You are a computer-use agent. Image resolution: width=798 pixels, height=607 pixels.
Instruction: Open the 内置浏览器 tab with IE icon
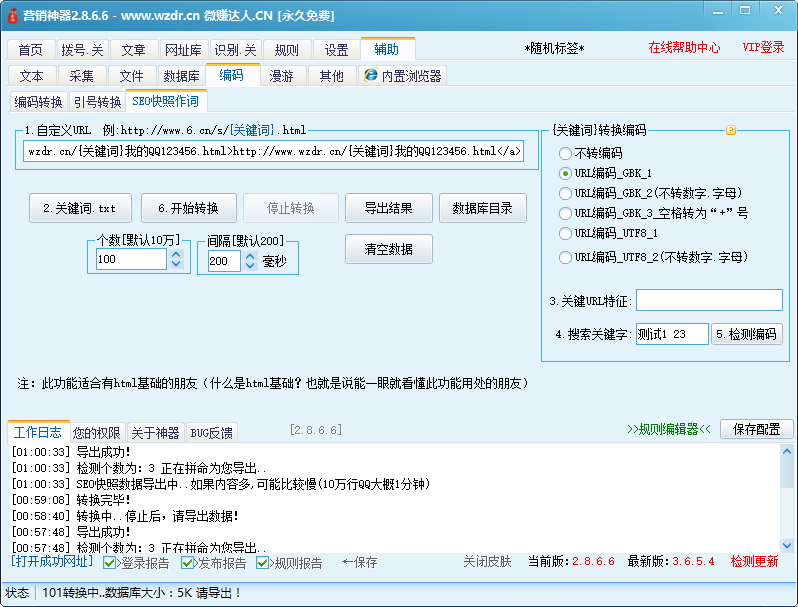point(402,76)
